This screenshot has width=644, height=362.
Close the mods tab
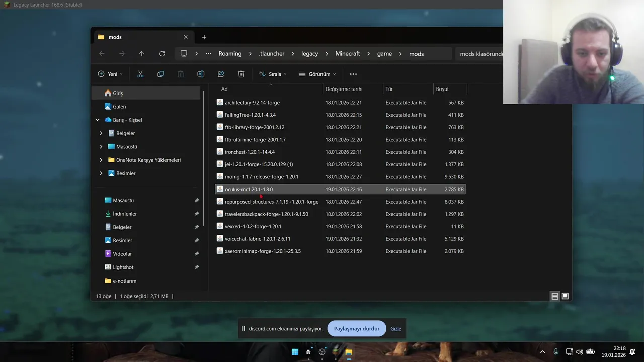[185, 37]
